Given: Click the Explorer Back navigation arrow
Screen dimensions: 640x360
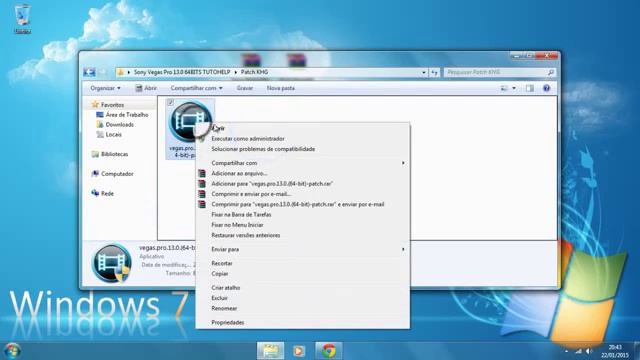Looking at the screenshot, I should click(x=89, y=72).
